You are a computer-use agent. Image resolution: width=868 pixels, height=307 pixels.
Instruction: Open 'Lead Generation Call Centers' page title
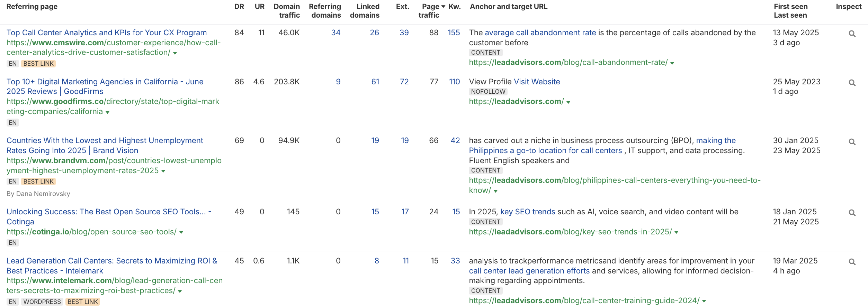click(x=112, y=266)
